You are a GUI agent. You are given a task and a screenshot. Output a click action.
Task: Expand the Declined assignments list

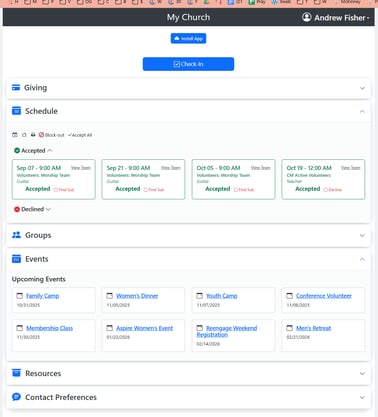pos(32,209)
